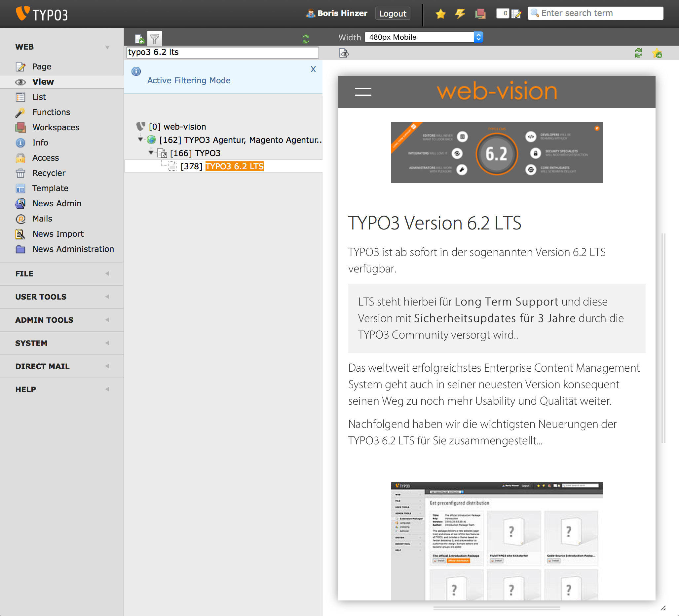This screenshot has width=679, height=616.
Task: Click on page [378] TYPO3 6.2 LTS
Action: coord(234,166)
